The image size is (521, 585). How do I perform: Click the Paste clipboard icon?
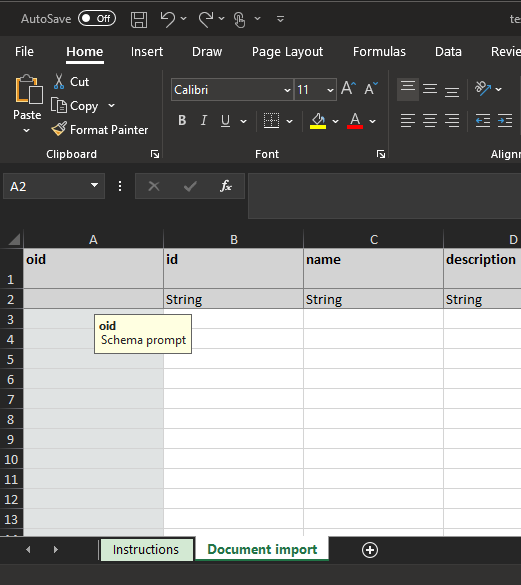click(28, 89)
